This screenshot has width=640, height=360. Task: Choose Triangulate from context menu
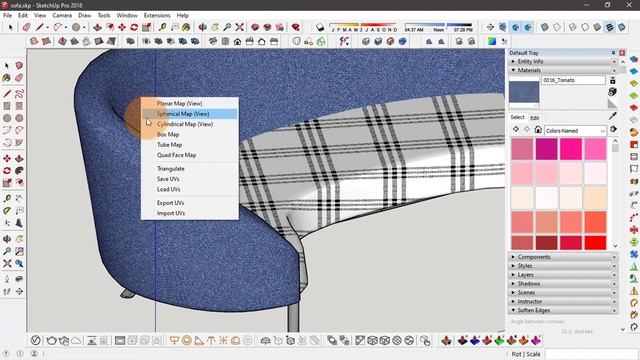[190, 169]
